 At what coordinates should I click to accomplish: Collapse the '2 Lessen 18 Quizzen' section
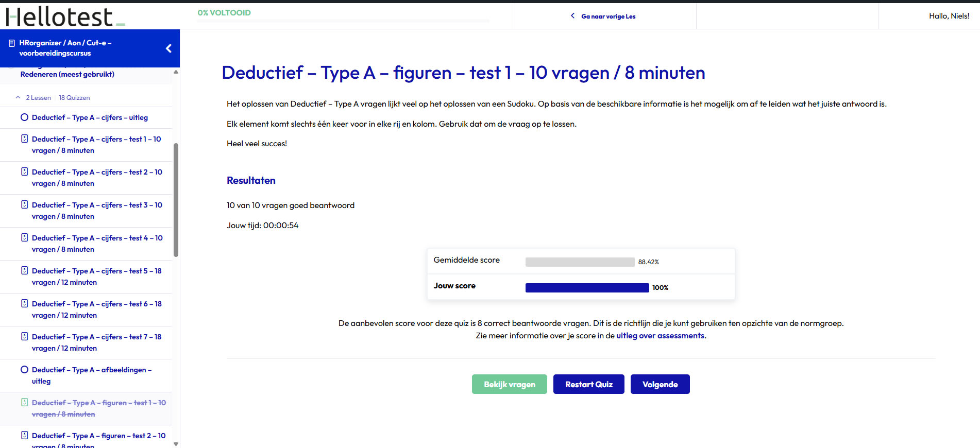[x=18, y=97]
